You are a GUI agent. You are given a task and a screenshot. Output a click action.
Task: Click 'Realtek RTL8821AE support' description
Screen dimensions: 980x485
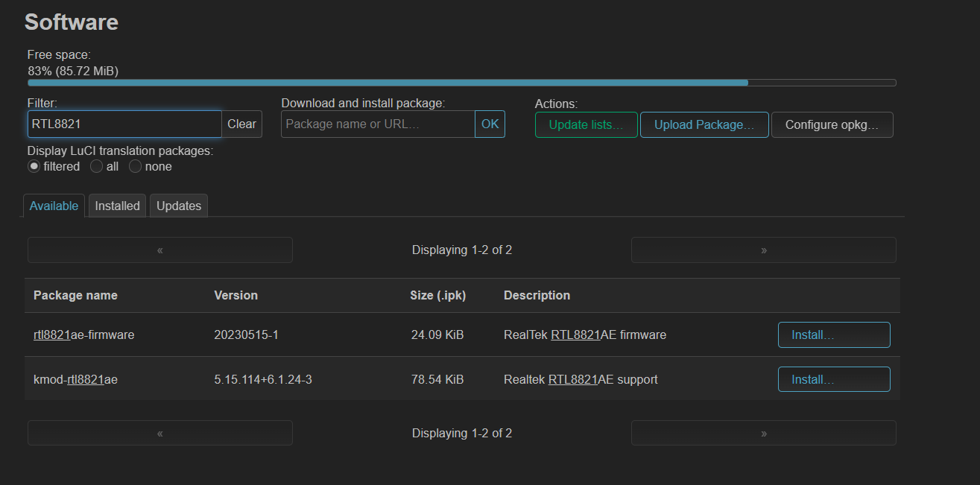(581, 380)
